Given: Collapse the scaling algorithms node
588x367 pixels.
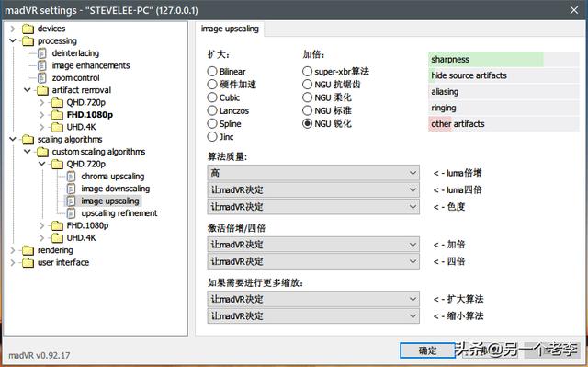Looking at the screenshot, I should click(x=13, y=139).
